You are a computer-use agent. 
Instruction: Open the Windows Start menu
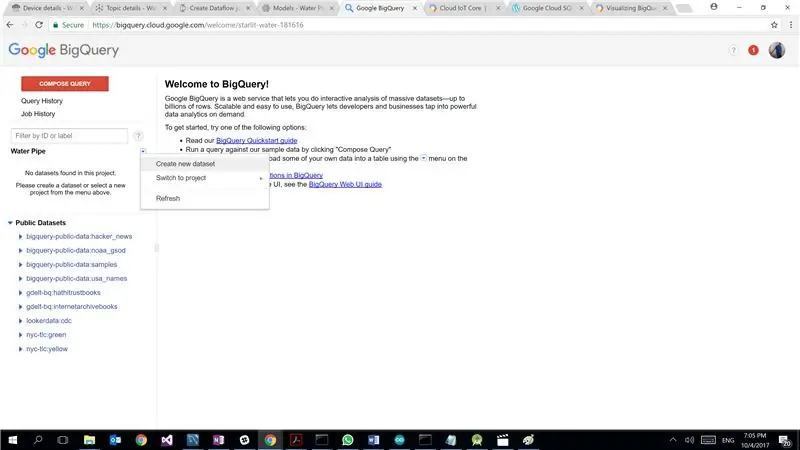pos(13,440)
